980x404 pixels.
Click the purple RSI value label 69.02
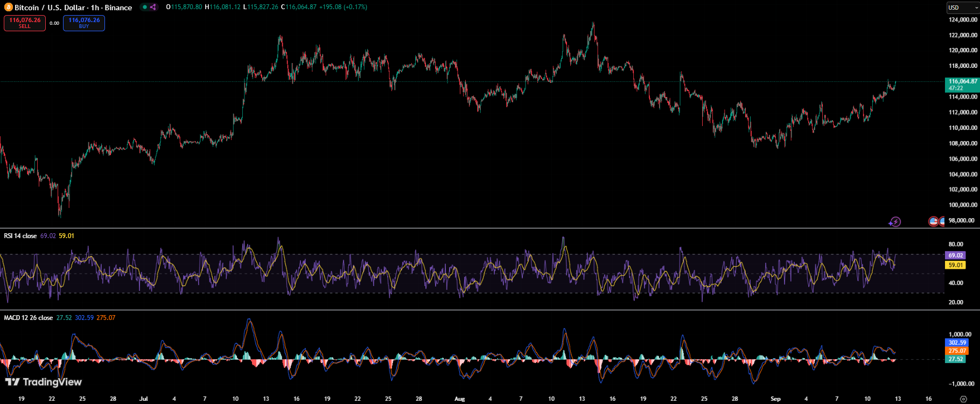tap(956, 255)
